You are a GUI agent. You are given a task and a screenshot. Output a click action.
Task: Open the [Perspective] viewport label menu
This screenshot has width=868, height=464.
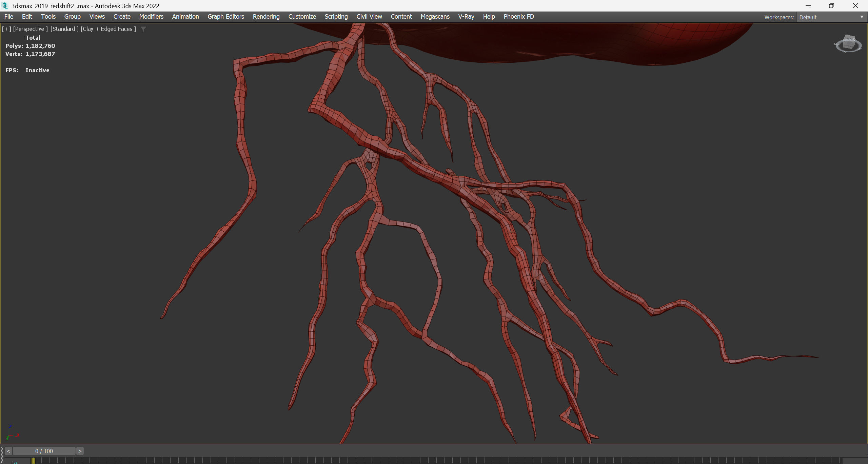coord(30,29)
